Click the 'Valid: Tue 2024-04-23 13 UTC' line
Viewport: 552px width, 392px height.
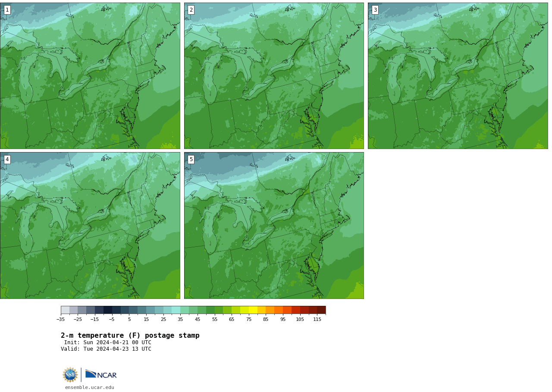click(x=106, y=349)
